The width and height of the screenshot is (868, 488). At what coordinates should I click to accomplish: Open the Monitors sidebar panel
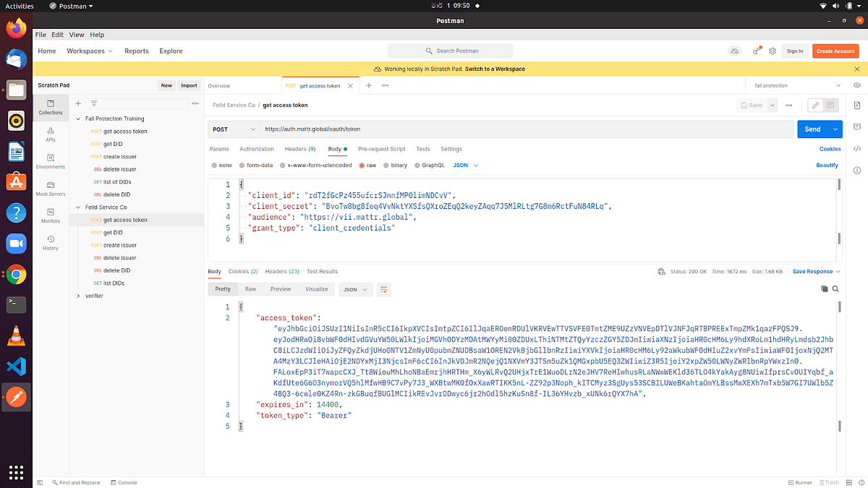click(51, 215)
